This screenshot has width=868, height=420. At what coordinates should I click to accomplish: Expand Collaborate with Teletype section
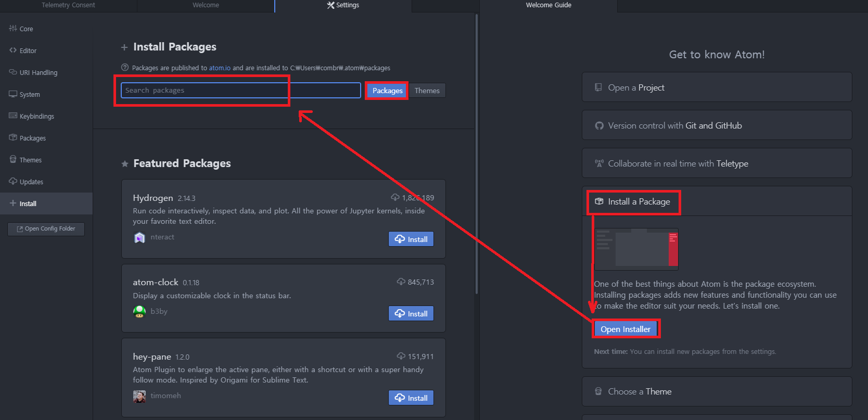(717, 163)
